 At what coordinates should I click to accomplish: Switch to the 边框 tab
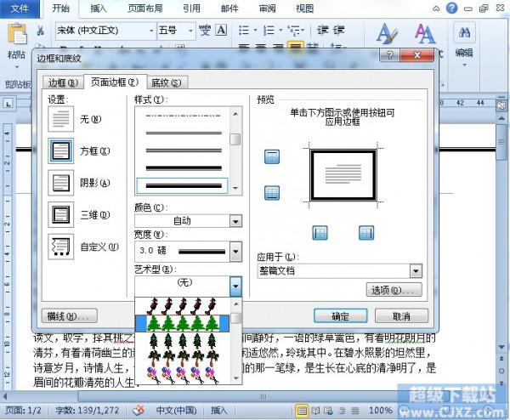point(63,82)
